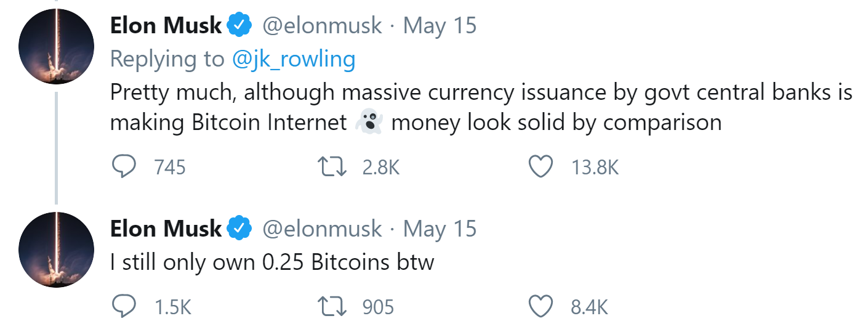Open the "I still only own 0.25 Bitcoins" tweet text

pyautogui.click(x=272, y=263)
